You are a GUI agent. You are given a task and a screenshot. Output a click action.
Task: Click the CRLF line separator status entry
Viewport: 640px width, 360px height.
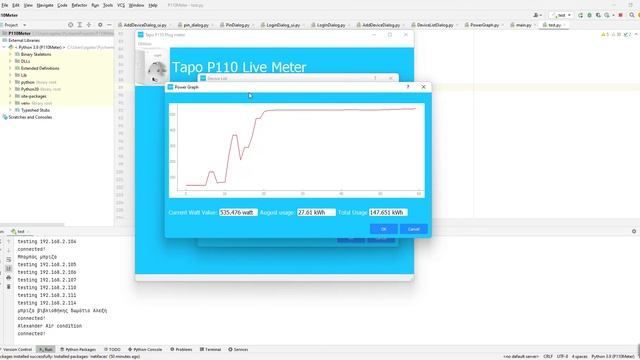coord(548,356)
